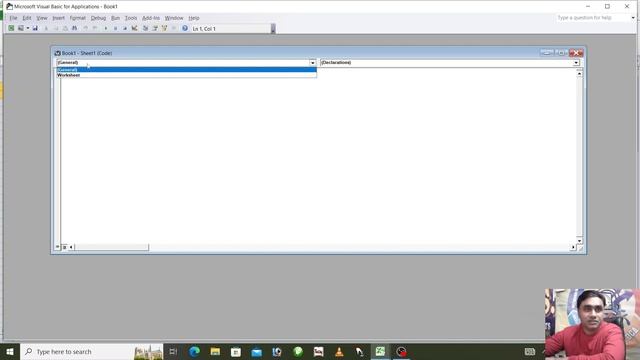Click the Reset stop icon
This screenshot has width=640, height=360.
tap(124, 28)
